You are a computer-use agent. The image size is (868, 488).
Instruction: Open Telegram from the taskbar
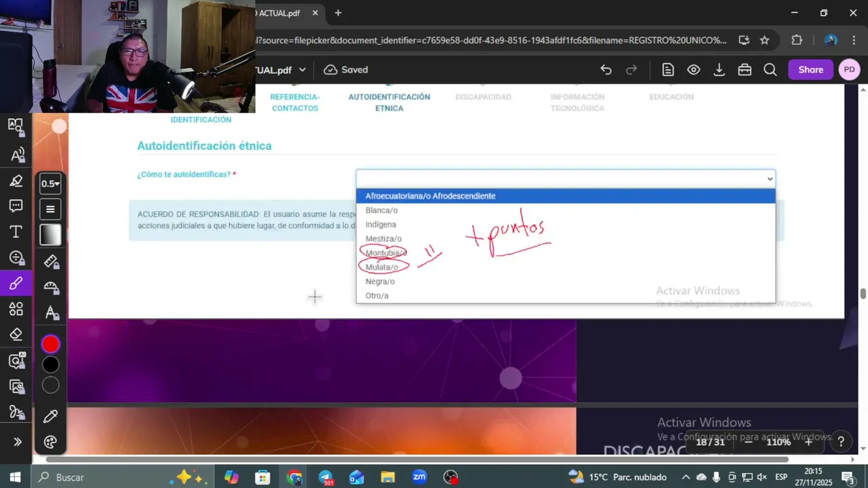coord(325,477)
